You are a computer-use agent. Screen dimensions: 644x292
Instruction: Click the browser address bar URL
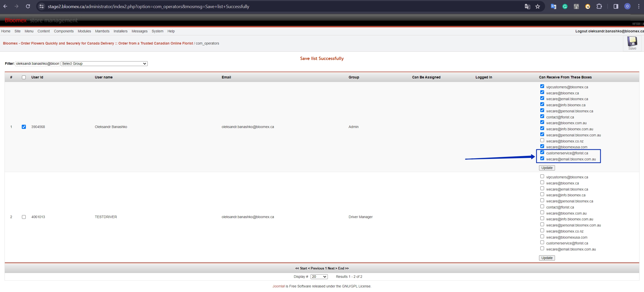click(x=148, y=7)
